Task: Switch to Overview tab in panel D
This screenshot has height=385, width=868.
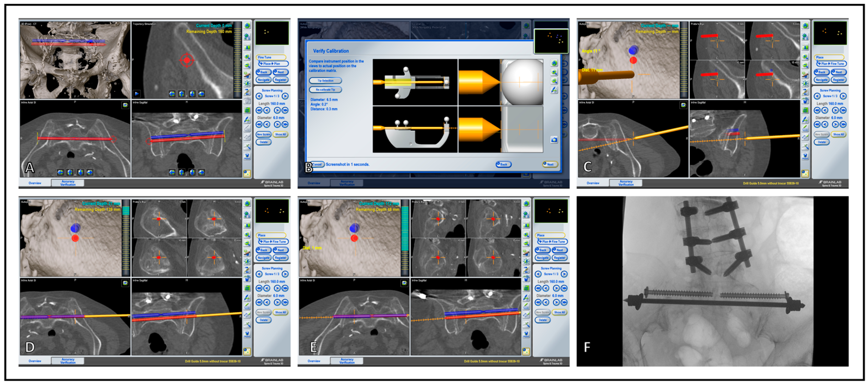Action: click(x=35, y=361)
